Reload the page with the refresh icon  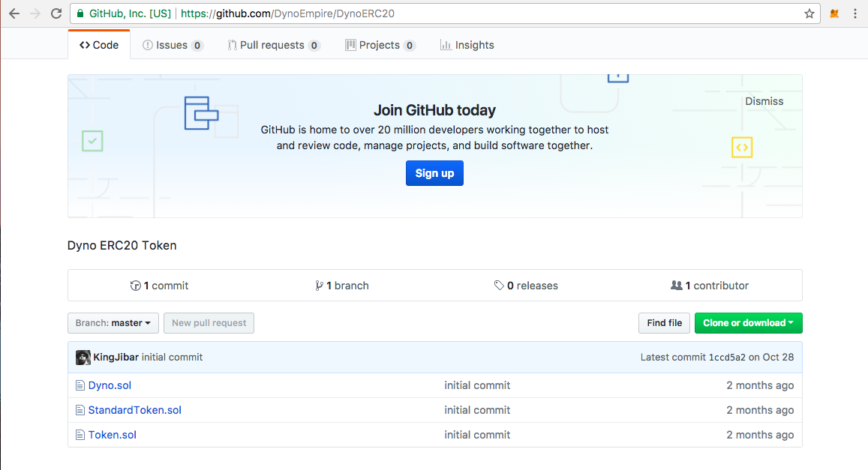click(x=56, y=13)
